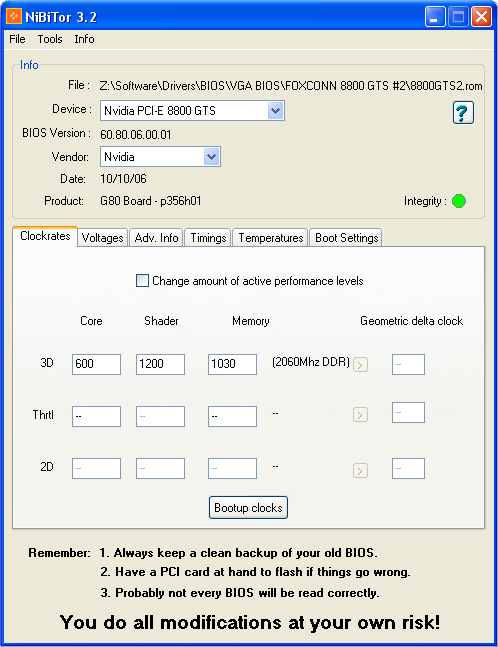
Task: Close the NiBiTor 3.2 window
Action: (x=481, y=17)
